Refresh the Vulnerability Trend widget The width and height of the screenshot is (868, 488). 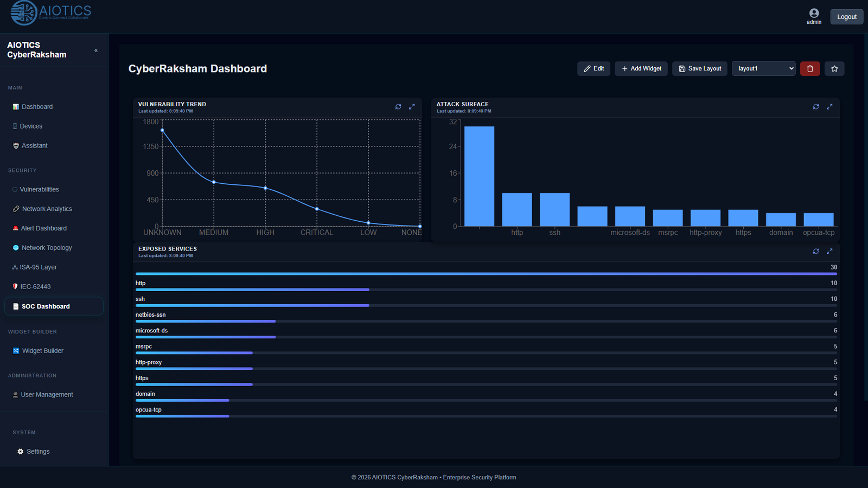coord(398,107)
